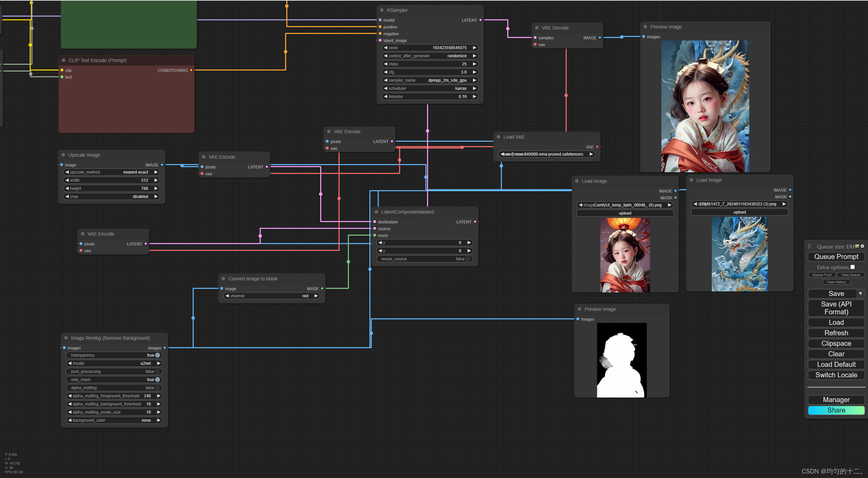Toggle the only_mask switch in Image Rembg
Image resolution: width=868 pixels, height=478 pixels.
(157, 380)
